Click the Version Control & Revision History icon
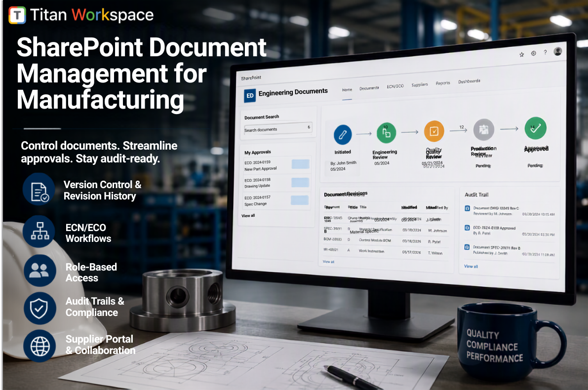The image size is (588, 390). click(39, 190)
